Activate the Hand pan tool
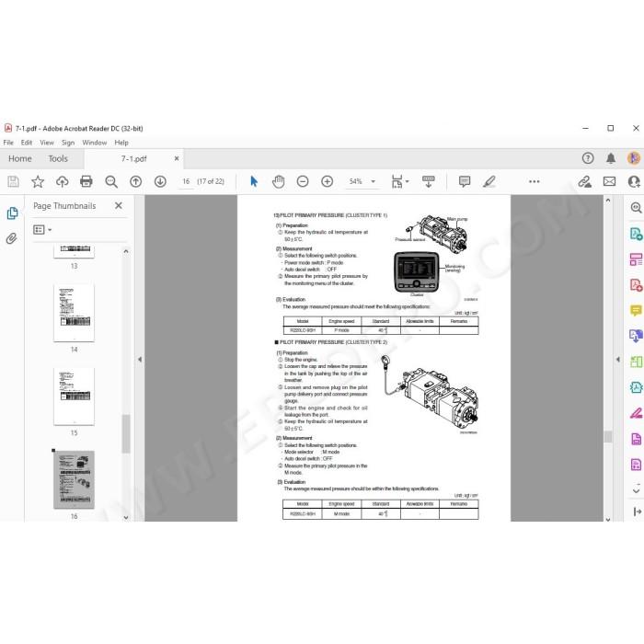 click(278, 181)
